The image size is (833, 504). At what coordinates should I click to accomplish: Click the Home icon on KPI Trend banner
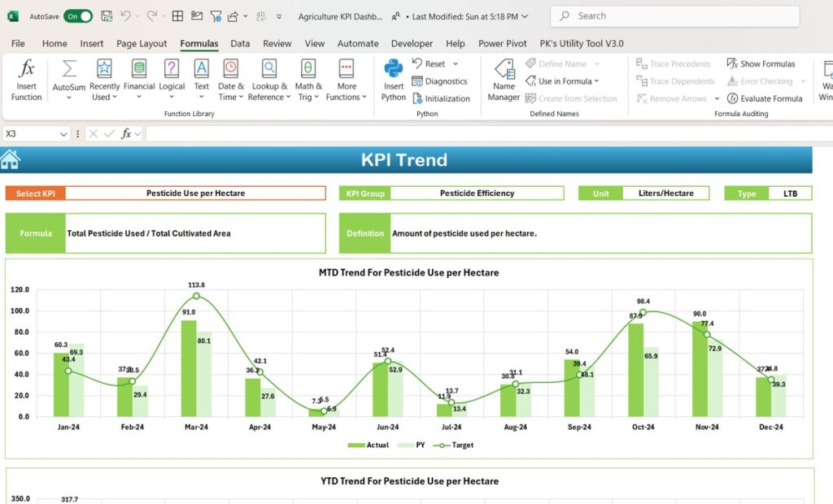tap(10, 159)
